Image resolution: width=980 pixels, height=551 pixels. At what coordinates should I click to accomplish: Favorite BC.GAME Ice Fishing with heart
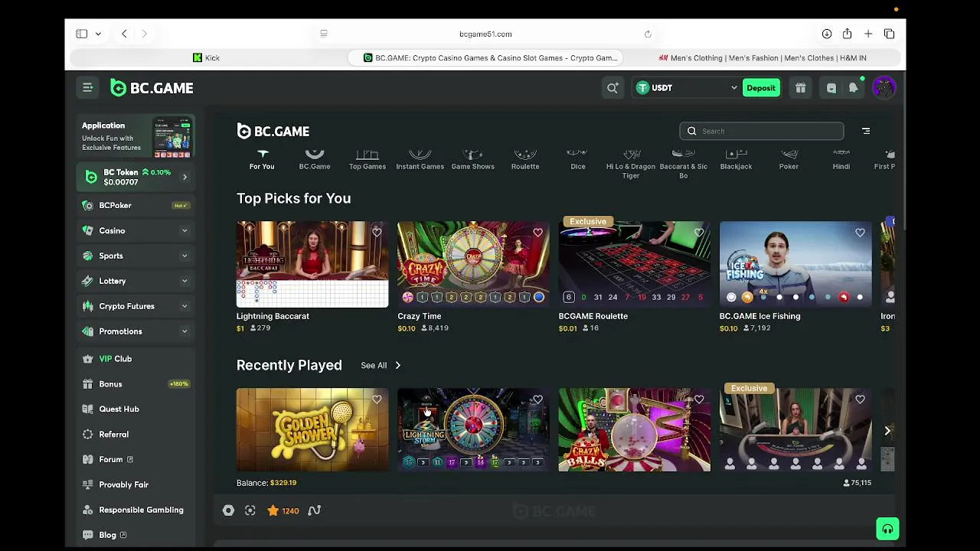(860, 232)
